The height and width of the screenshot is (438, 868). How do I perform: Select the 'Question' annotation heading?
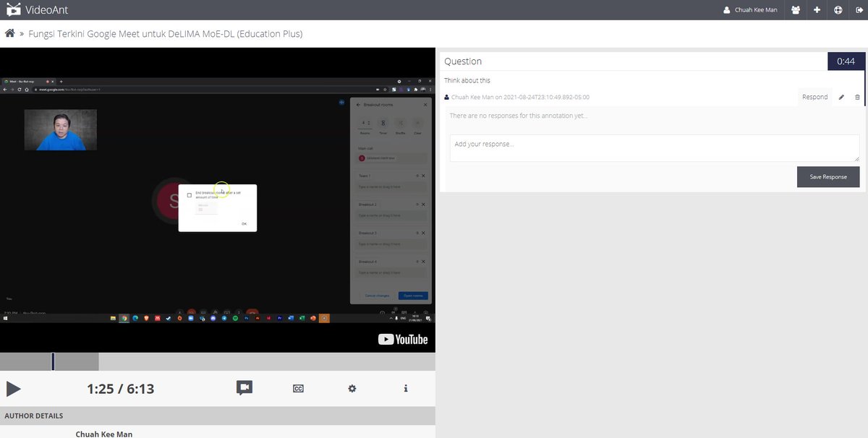[x=463, y=61]
